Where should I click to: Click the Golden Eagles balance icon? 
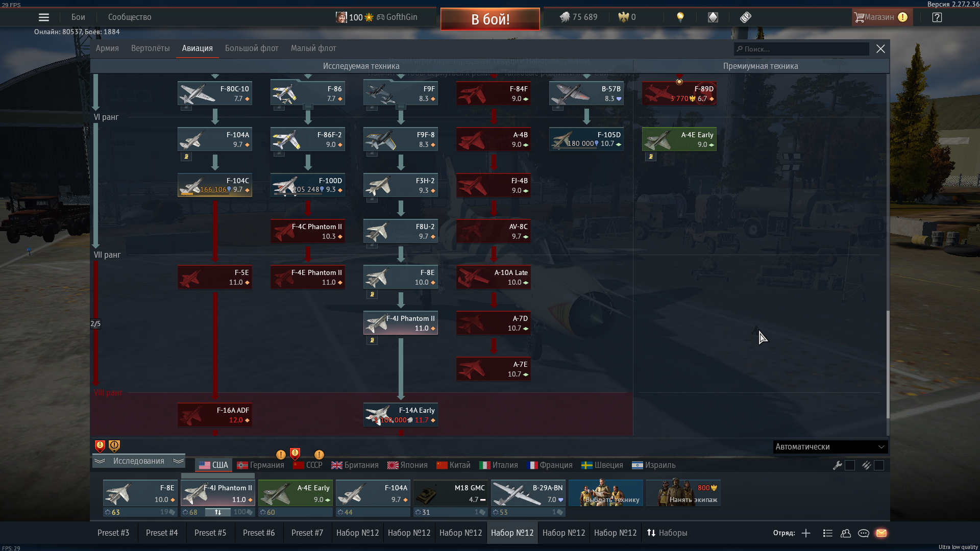(x=623, y=17)
